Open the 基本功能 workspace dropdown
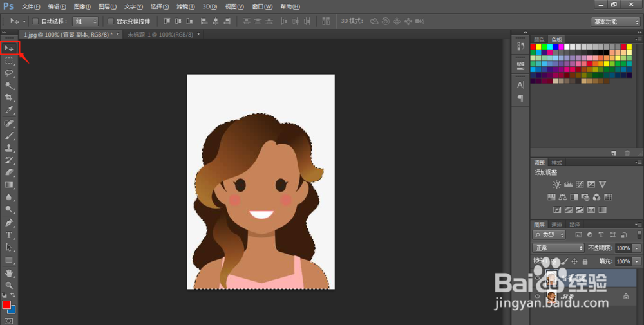The height and width of the screenshot is (325, 644). pos(615,21)
